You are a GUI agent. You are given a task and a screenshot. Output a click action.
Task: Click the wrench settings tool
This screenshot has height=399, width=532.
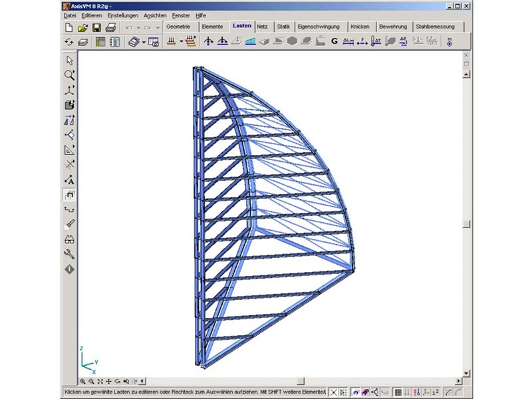[70, 254]
